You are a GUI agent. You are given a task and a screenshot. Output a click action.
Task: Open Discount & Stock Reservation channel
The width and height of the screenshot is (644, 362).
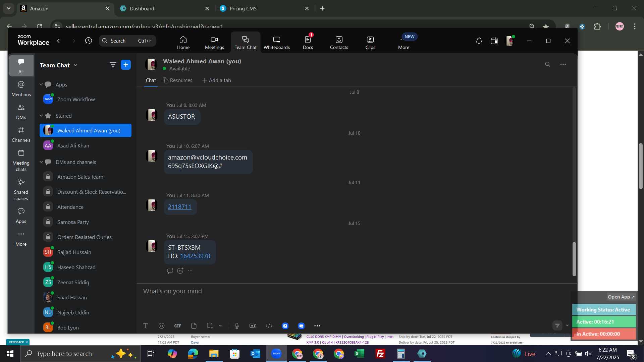86,192
